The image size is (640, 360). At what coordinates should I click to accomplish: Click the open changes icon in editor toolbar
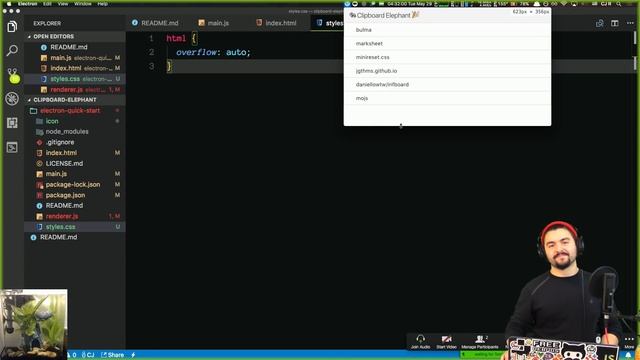(600, 23)
